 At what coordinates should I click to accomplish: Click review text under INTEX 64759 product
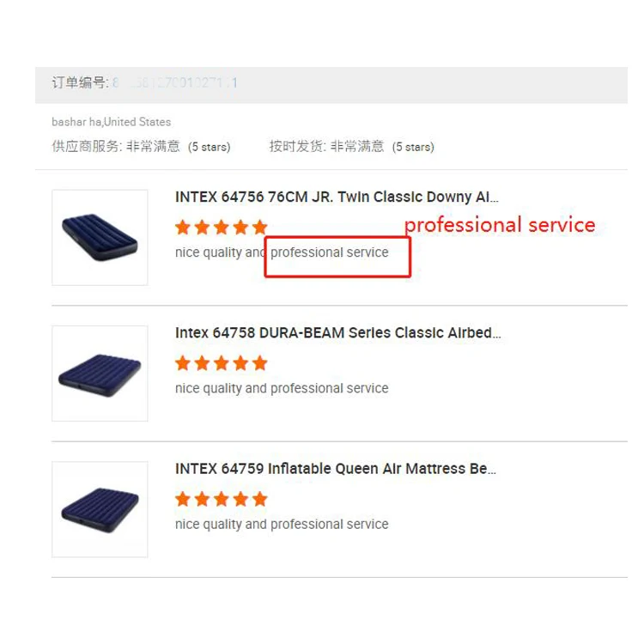[x=282, y=525]
